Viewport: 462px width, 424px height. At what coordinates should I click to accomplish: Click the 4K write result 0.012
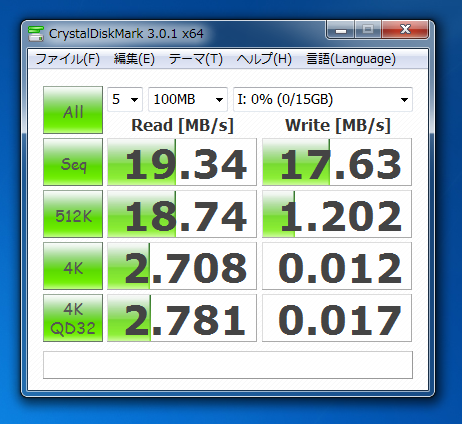337,266
